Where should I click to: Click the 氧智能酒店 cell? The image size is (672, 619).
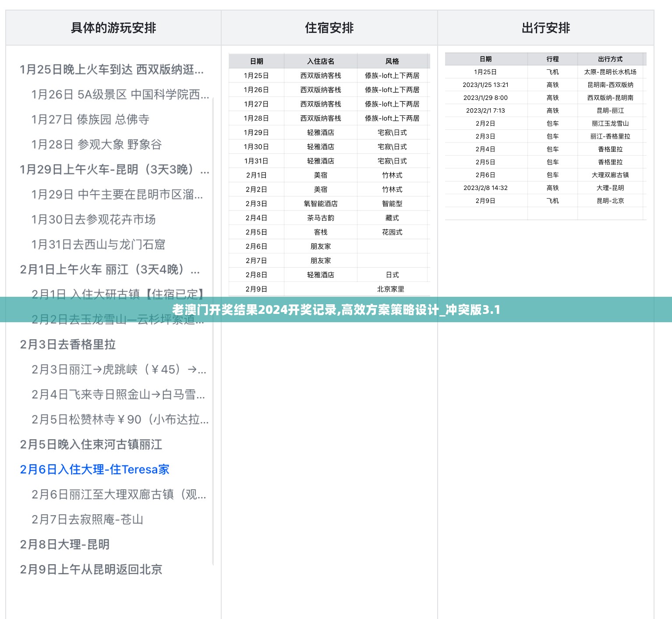[x=321, y=204]
